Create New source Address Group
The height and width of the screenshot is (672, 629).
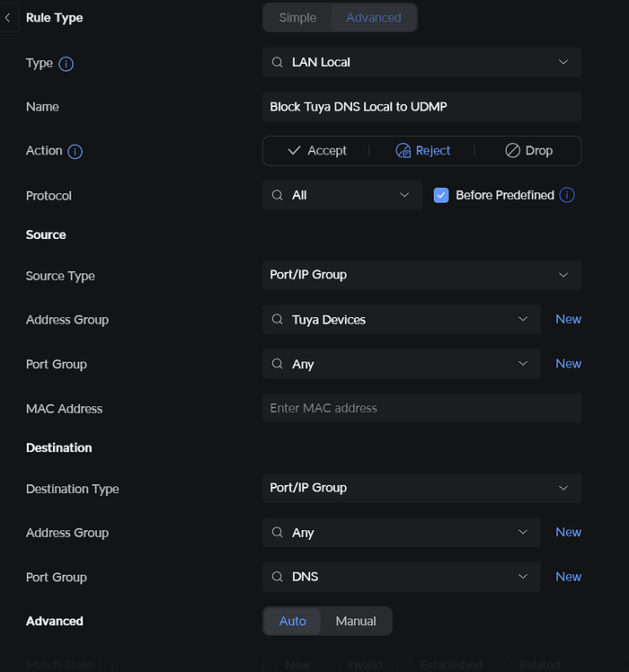[x=568, y=319]
